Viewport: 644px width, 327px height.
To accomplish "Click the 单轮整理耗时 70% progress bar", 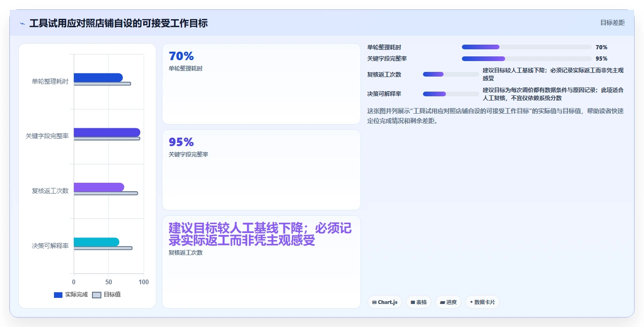I will (527, 47).
